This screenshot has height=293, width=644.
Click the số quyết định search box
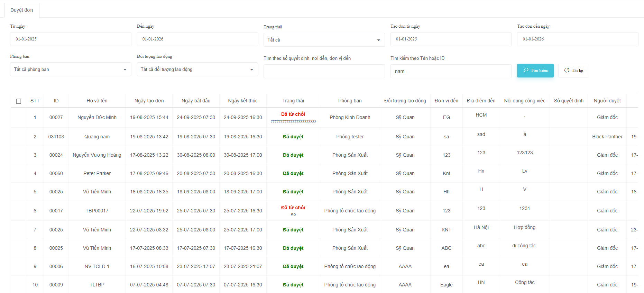(x=324, y=71)
